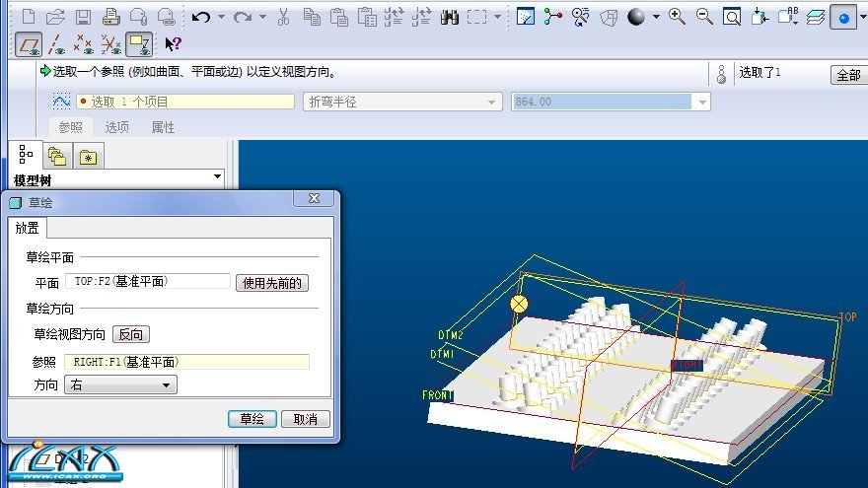Image resolution: width=868 pixels, height=488 pixels.
Task: Open the Layers stack icon
Action: (x=816, y=17)
